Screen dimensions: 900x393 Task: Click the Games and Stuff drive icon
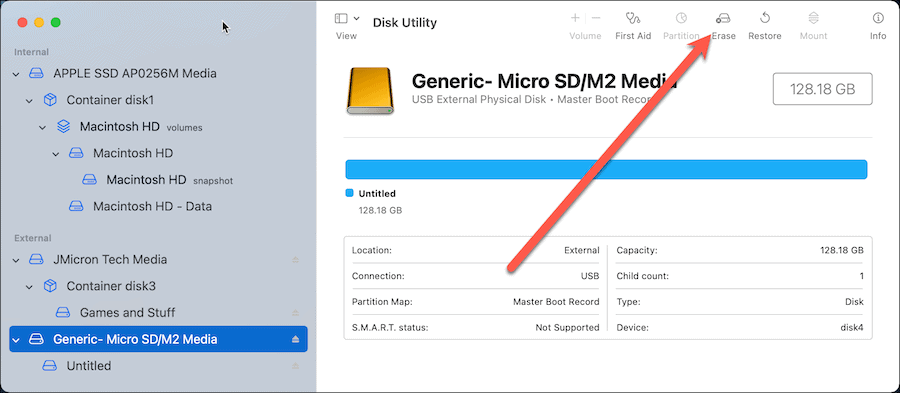[63, 313]
